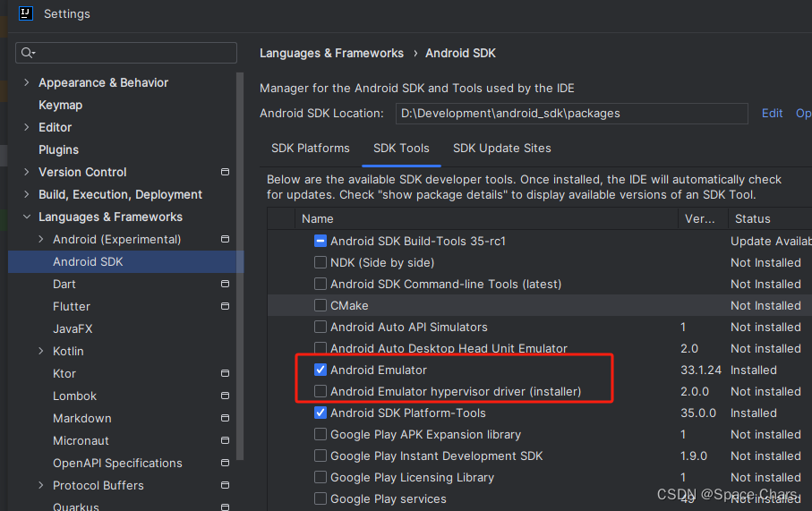This screenshot has width=812, height=511.
Task: Open Markdown settings page
Action: coord(81,418)
